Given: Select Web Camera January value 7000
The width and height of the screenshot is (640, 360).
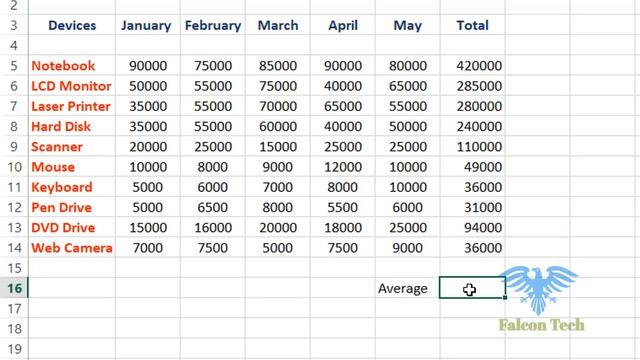Looking at the screenshot, I should coord(147,248).
